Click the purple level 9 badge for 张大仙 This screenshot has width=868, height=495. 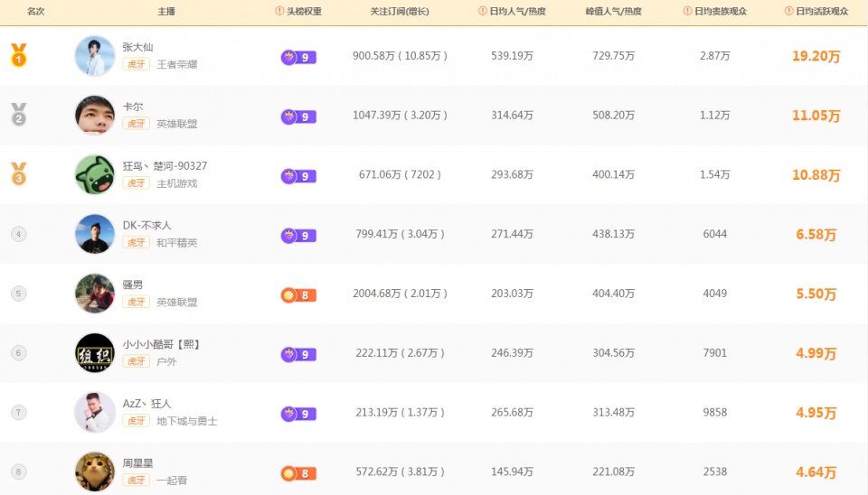tap(298, 57)
